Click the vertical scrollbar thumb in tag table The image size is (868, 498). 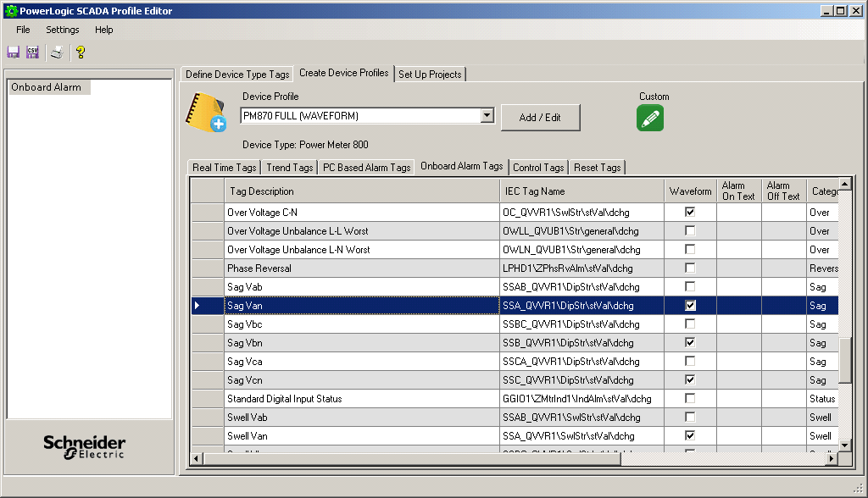coord(845,360)
